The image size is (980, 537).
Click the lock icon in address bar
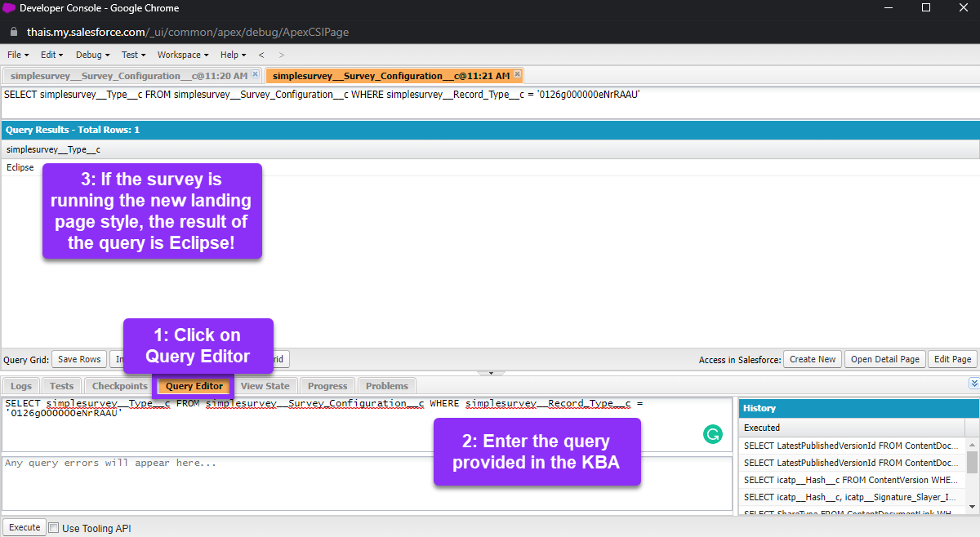click(x=13, y=32)
